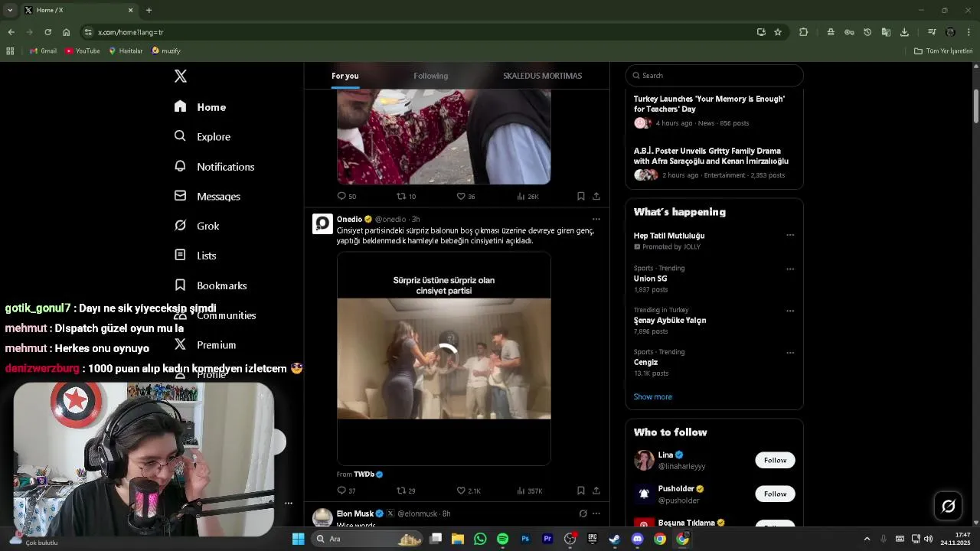Follow Lina

(x=775, y=460)
